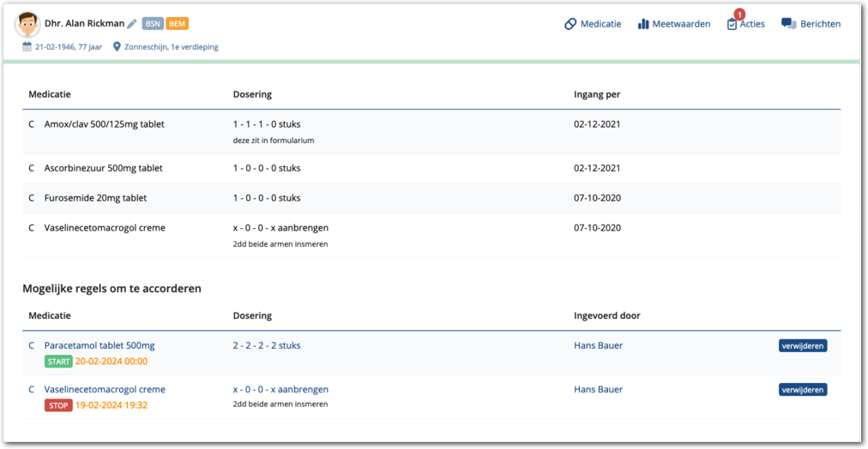Screen dimensions: 868x449
Task: Click the red STOP label
Action: click(x=58, y=405)
